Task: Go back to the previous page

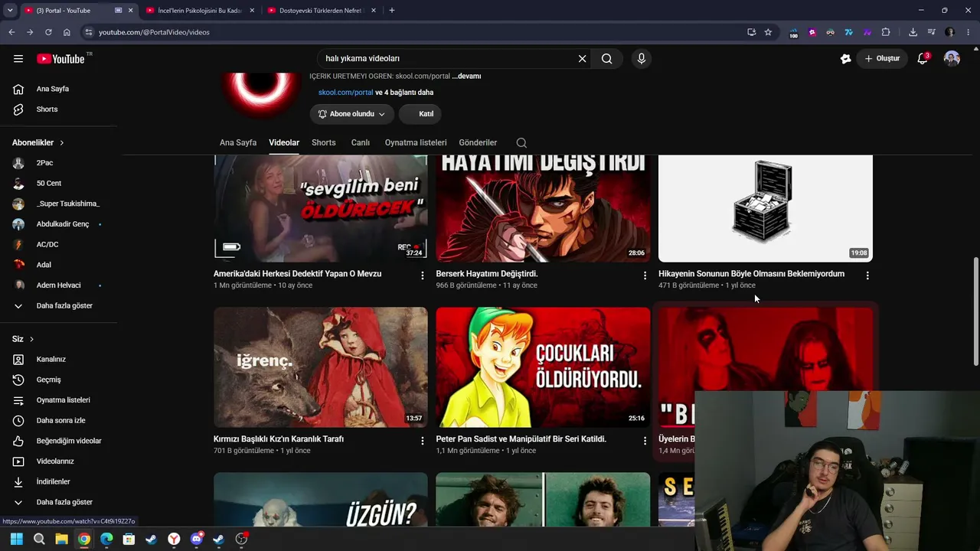Action: pos(11,32)
